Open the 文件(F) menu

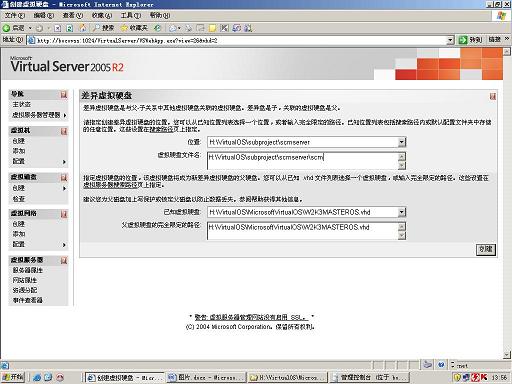(x=15, y=15)
